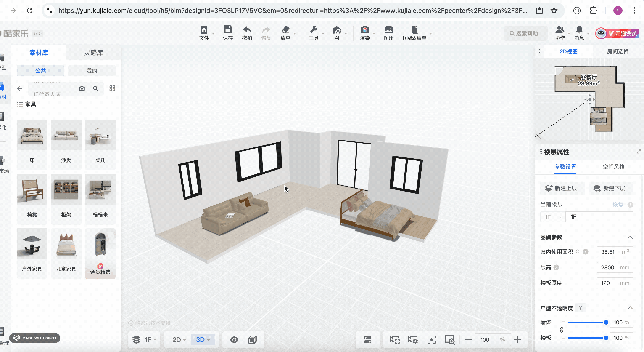The width and height of the screenshot is (644, 352).
Task: Open the 图册 (Album) icon
Action: [x=388, y=30]
